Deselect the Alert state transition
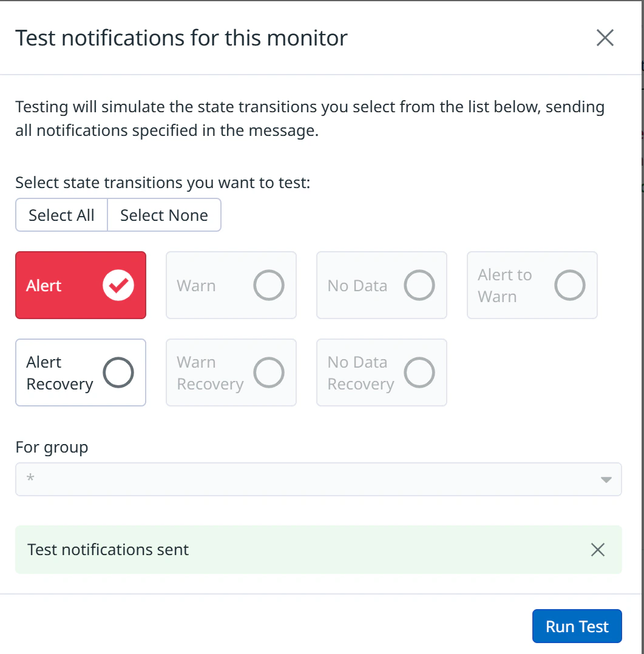 pos(80,285)
